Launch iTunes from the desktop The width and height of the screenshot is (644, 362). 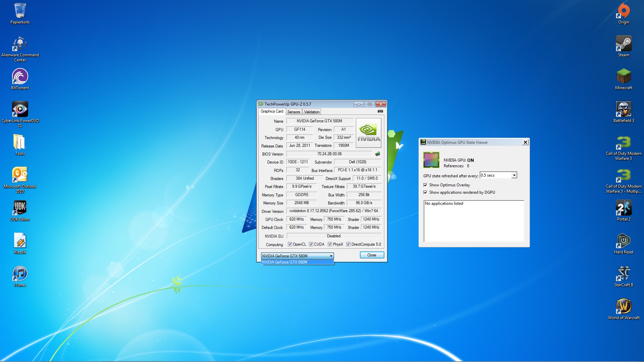[x=20, y=276]
